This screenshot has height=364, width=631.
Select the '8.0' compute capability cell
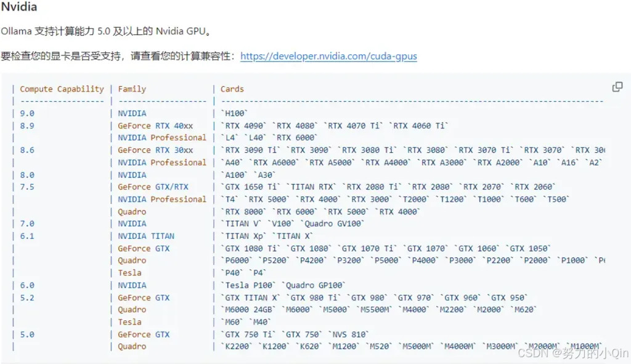(x=27, y=175)
